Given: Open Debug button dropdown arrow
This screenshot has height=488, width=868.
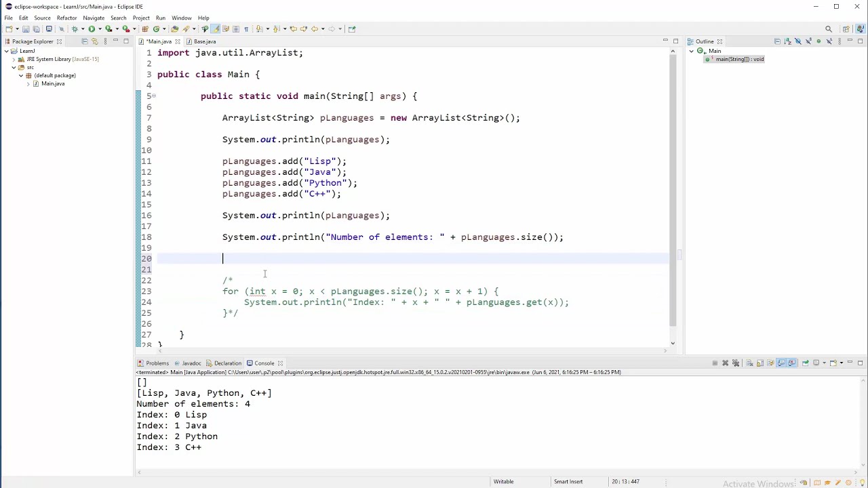Looking at the screenshot, I should pos(83,28).
